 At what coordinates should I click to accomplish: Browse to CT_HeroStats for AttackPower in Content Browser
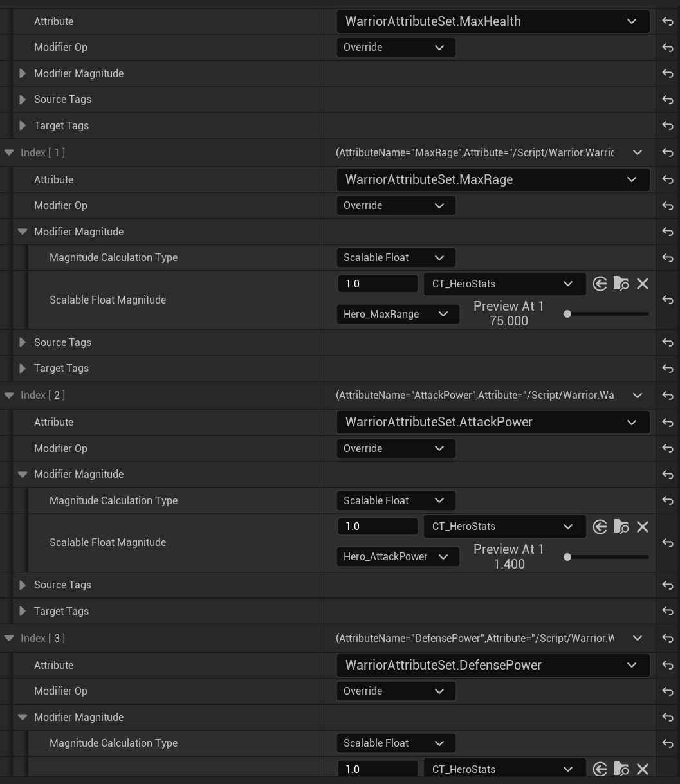621,527
